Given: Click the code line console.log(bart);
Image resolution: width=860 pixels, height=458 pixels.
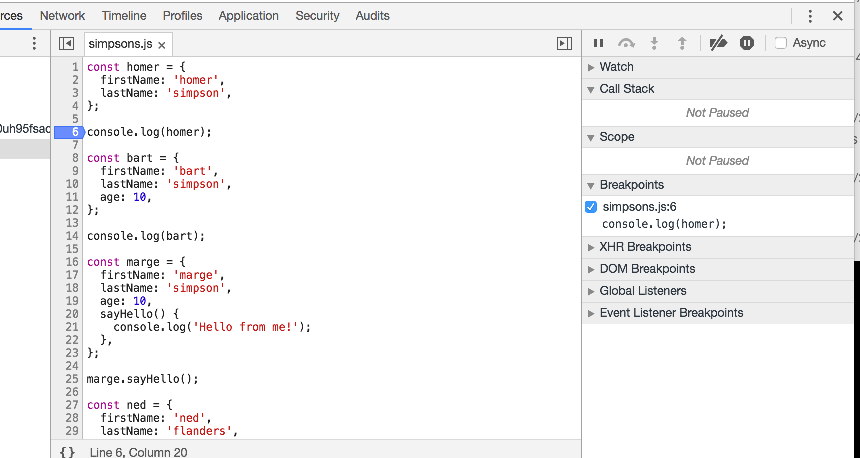Looking at the screenshot, I should tap(146, 236).
